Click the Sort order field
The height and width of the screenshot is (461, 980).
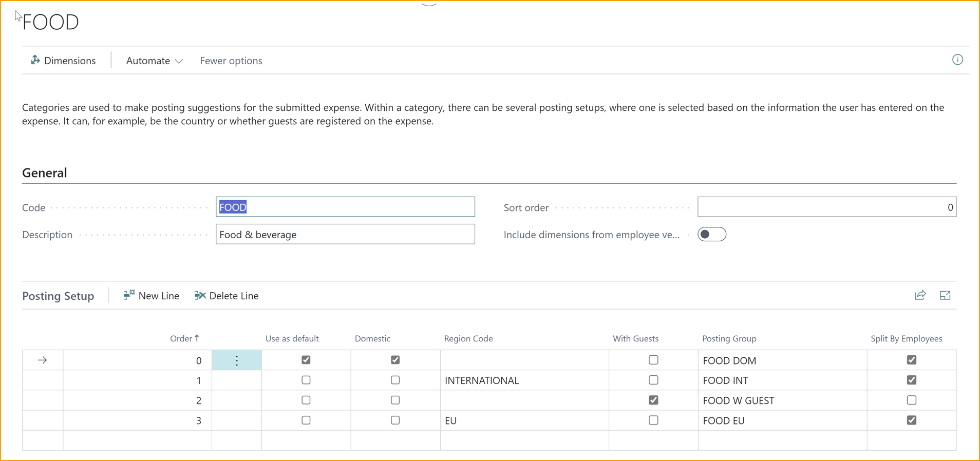[x=826, y=207]
